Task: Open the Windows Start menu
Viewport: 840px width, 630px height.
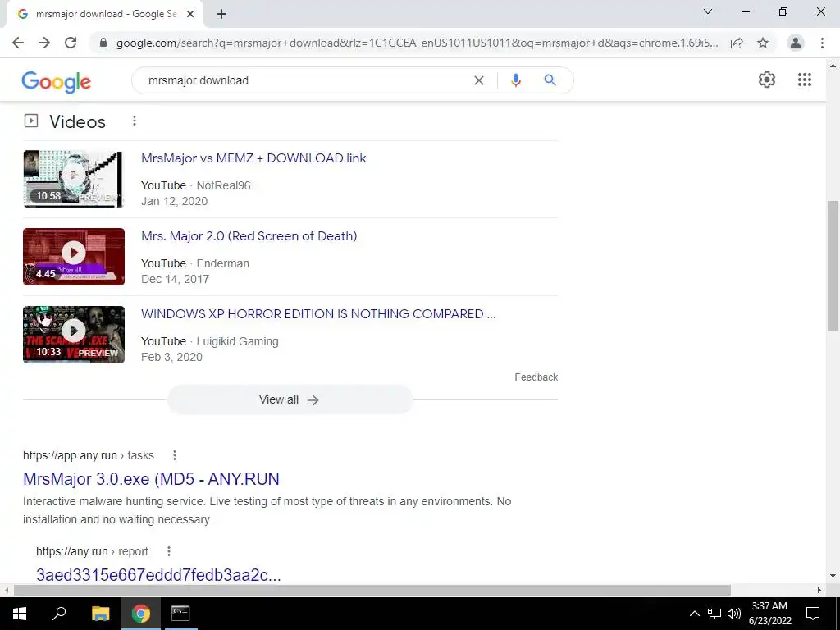Action: pos(20,614)
